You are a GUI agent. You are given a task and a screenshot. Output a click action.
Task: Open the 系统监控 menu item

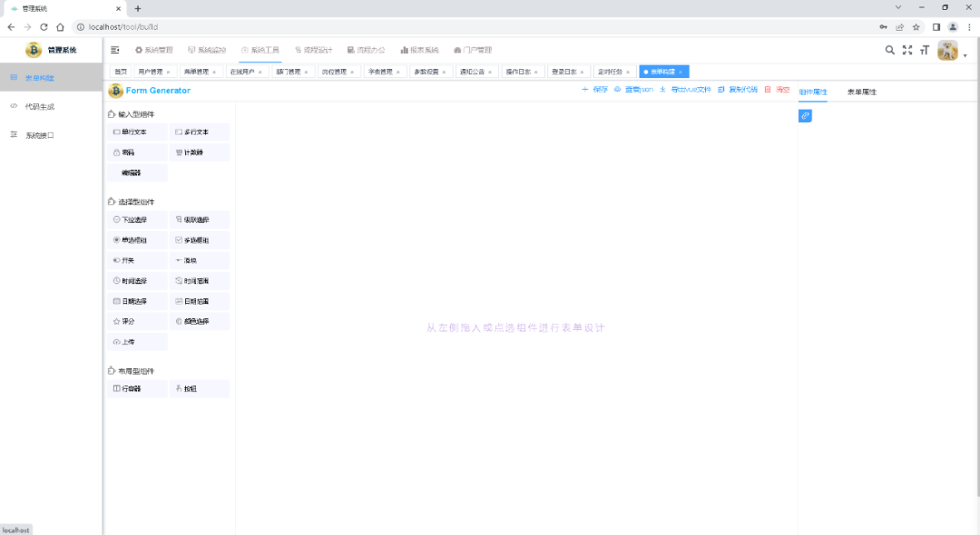pyautogui.click(x=208, y=50)
